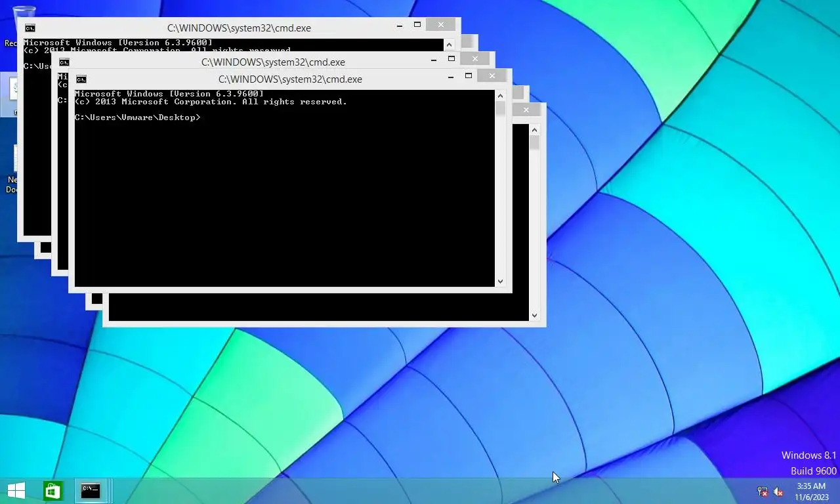
Task: Launch the Store app from the taskbar
Action: point(53,490)
